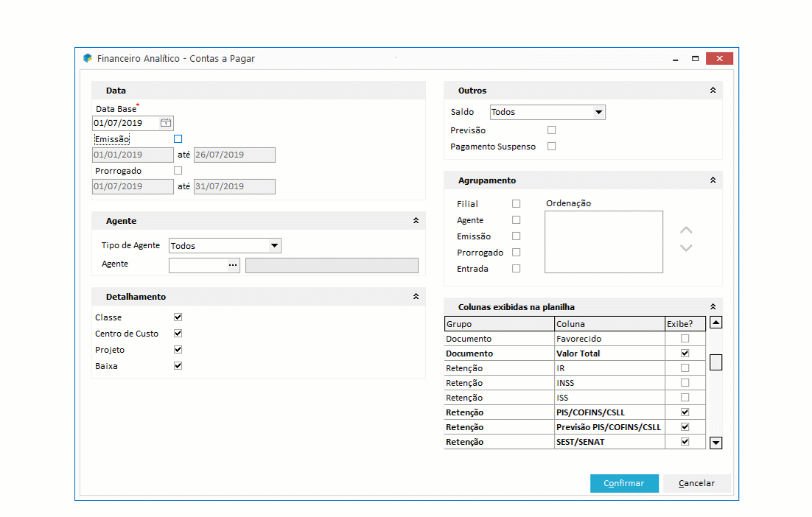812x517 pixels.
Task: Show the ISS retention column checkbox
Action: [685, 398]
